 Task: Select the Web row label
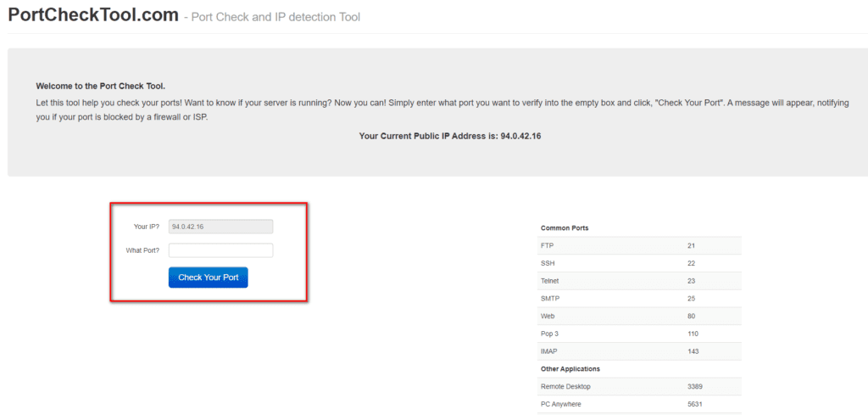548,317
